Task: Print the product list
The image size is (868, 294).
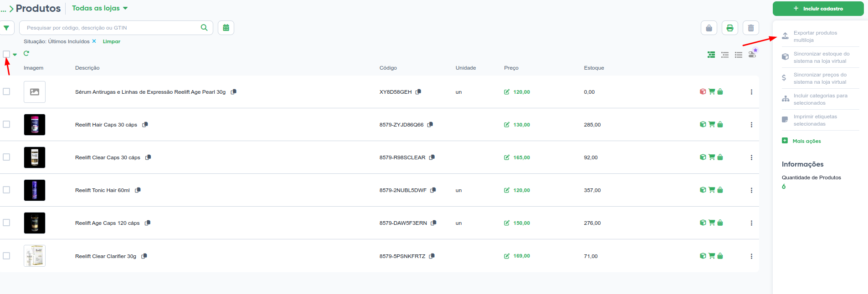Action: [x=730, y=28]
